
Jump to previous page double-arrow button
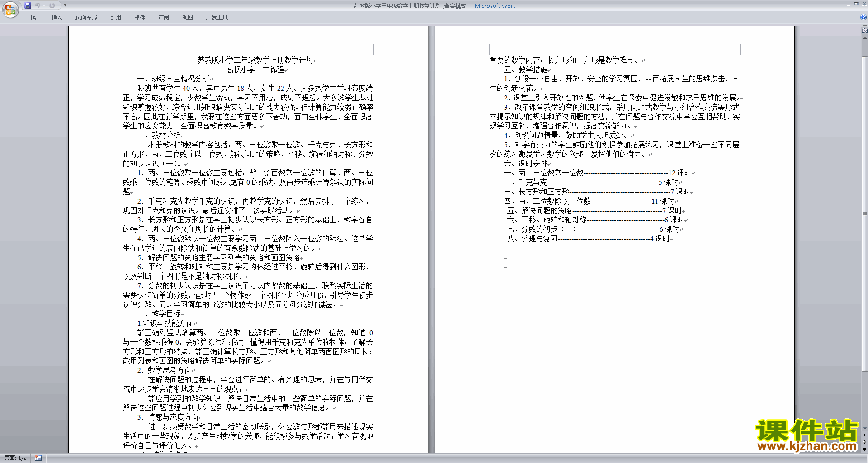point(865,435)
